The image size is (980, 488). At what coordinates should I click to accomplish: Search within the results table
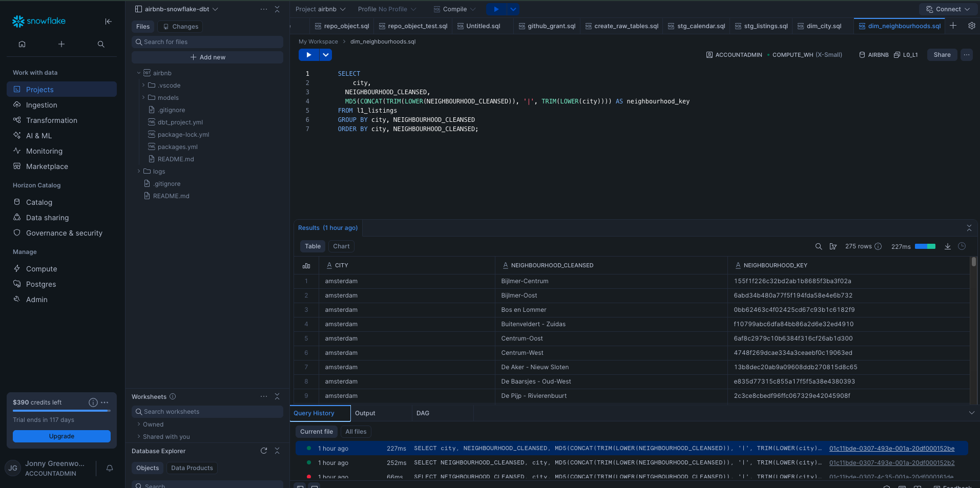pyautogui.click(x=819, y=246)
